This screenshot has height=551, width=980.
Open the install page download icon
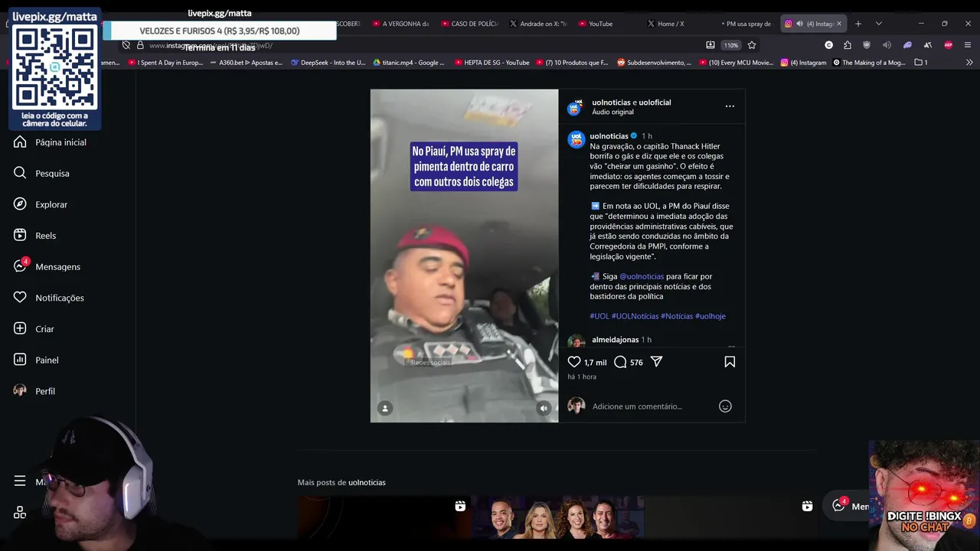point(710,45)
